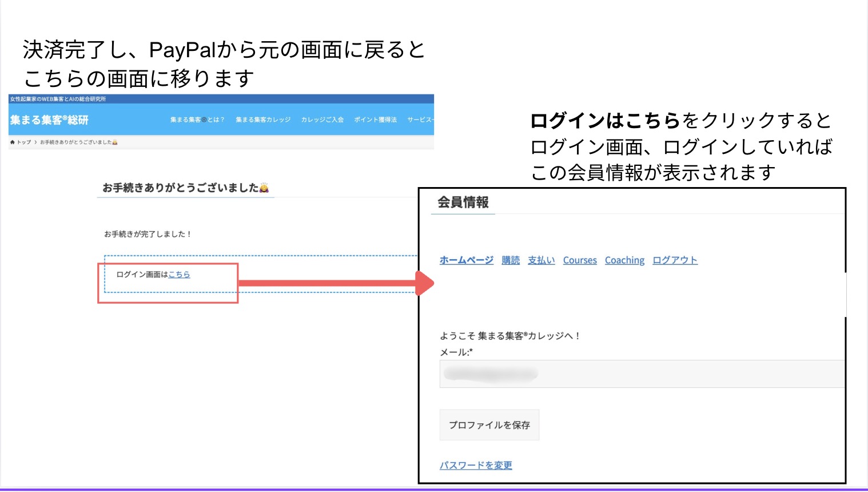This screenshot has width=868, height=492.
Task: Go to ポイント獲得法 in the navigation bar
Action: tap(375, 120)
